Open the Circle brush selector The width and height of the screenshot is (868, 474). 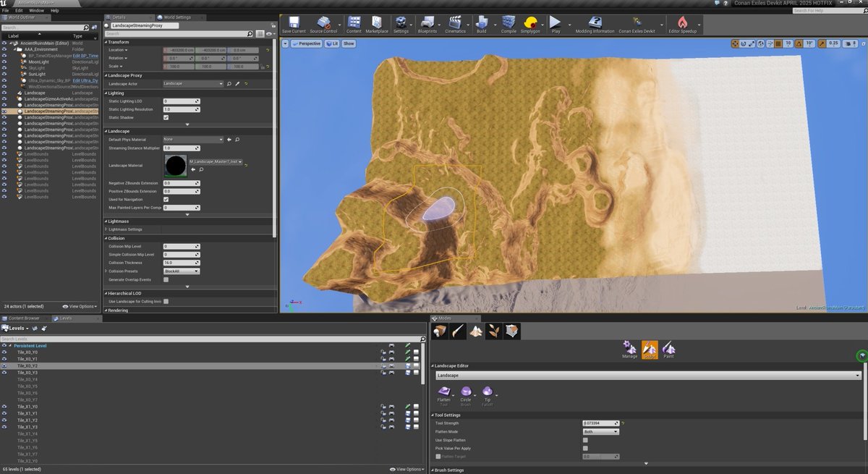pyautogui.click(x=466, y=395)
